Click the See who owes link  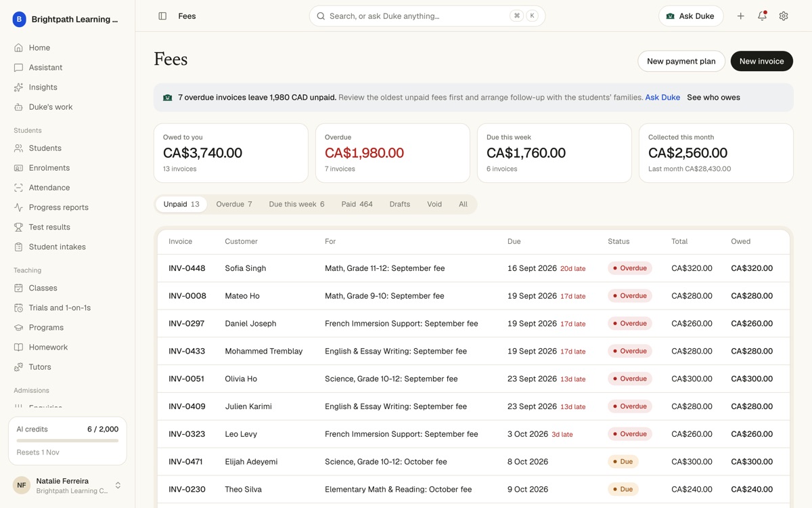click(x=713, y=98)
